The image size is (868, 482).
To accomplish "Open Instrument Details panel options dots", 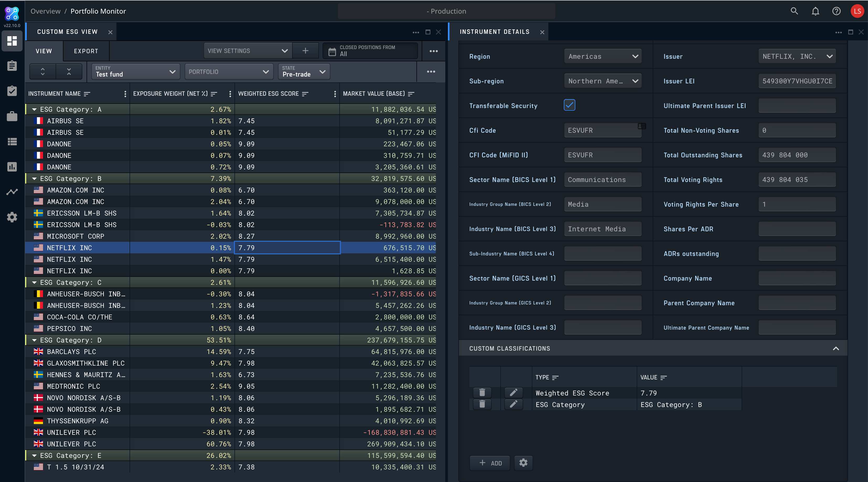I will (x=839, y=32).
